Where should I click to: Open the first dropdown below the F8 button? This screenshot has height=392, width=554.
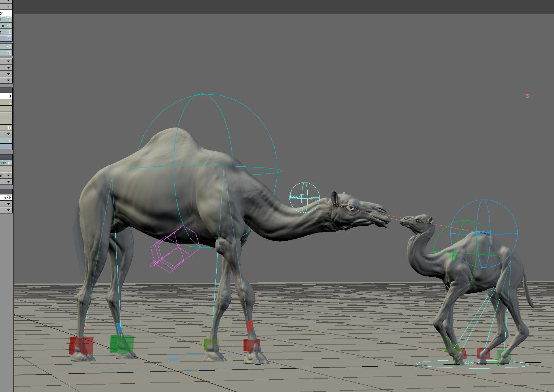(9, 61)
